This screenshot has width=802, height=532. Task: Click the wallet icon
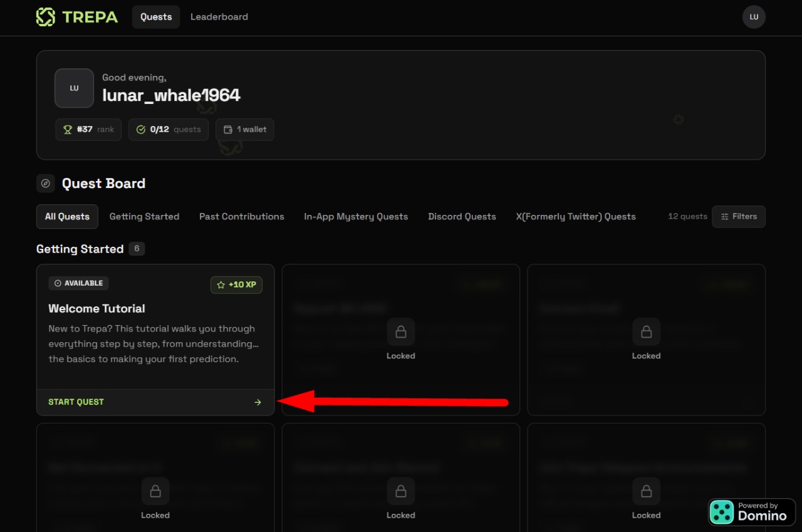point(228,130)
